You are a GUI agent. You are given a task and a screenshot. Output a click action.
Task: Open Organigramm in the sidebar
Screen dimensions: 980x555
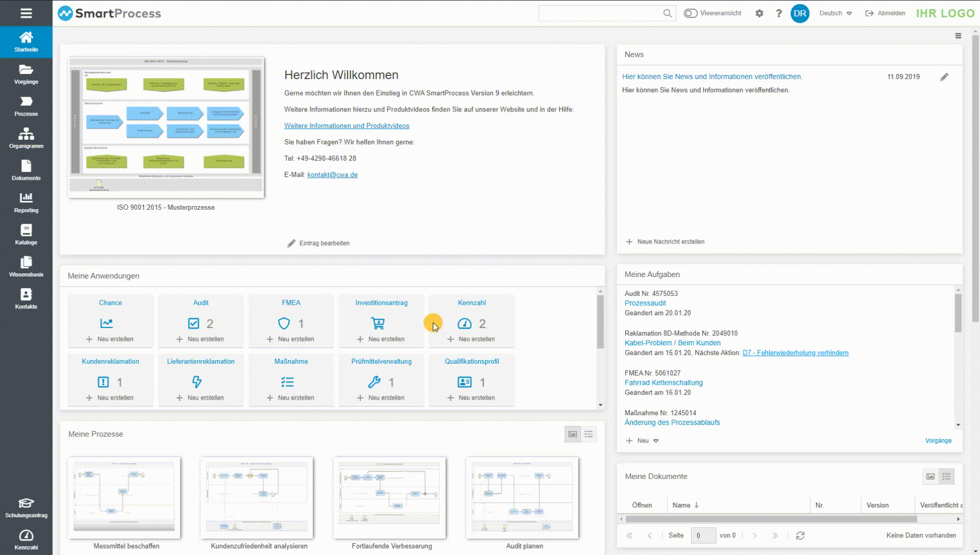[x=26, y=138]
